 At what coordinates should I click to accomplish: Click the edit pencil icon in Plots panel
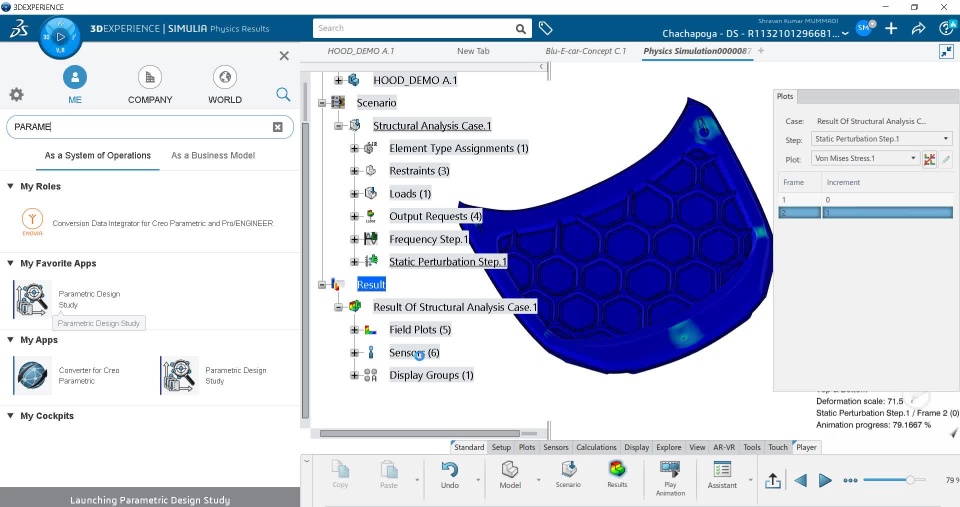(946, 159)
